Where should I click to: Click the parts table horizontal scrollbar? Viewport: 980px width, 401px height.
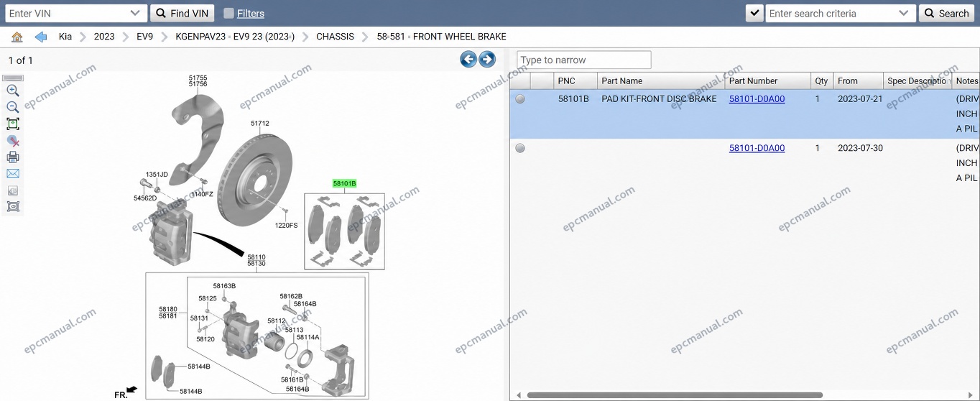pos(675,395)
